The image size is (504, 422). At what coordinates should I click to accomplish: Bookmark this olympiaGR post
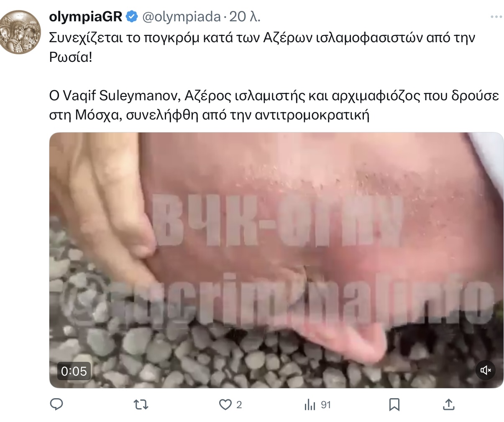pyautogui.click(x=394, y=404)
